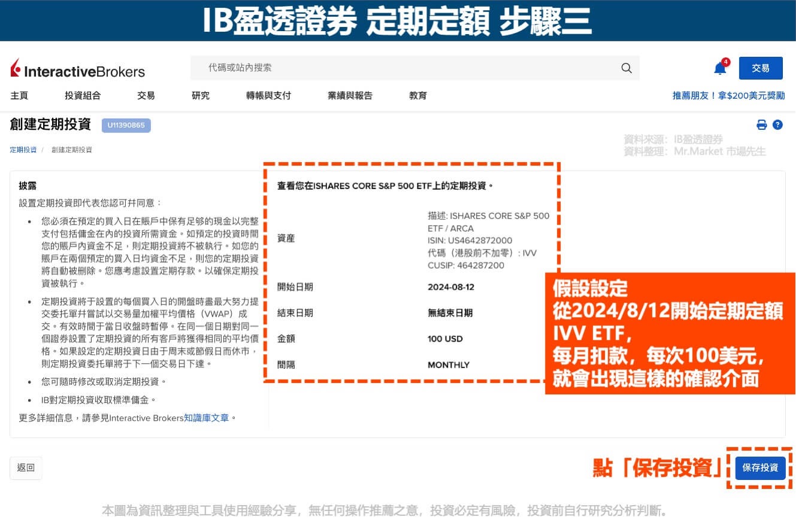Click the 資產 label
Image resolution: width=796 pixels, height=532 pixels.
click(286, 239)
